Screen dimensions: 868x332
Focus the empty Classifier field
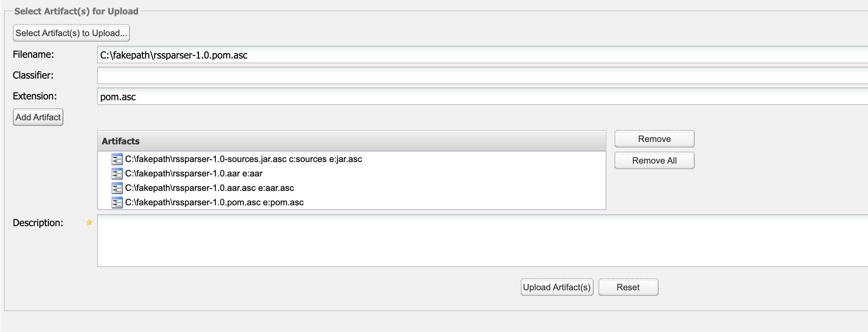[x=483, y=75]
